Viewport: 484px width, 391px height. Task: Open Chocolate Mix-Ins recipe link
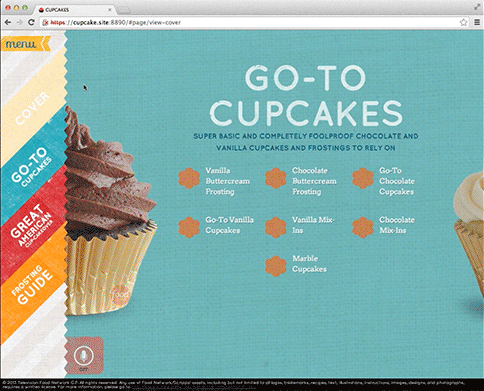click(397, 225)
